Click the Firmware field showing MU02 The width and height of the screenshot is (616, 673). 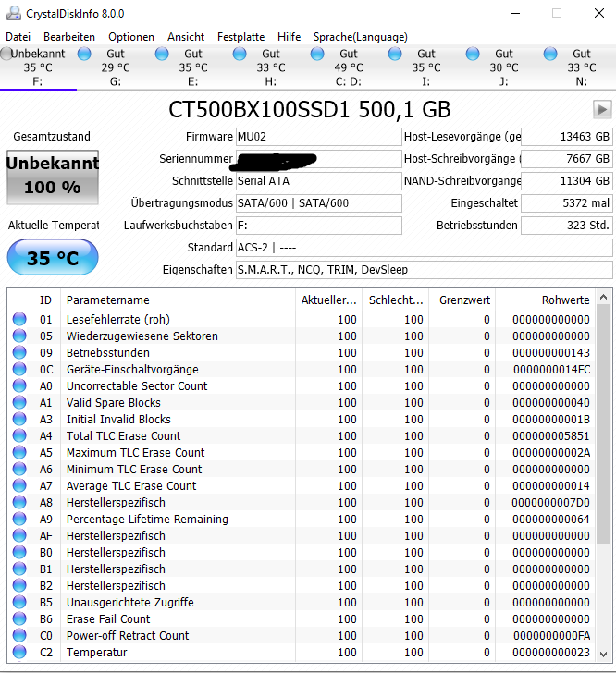point(319,137)
